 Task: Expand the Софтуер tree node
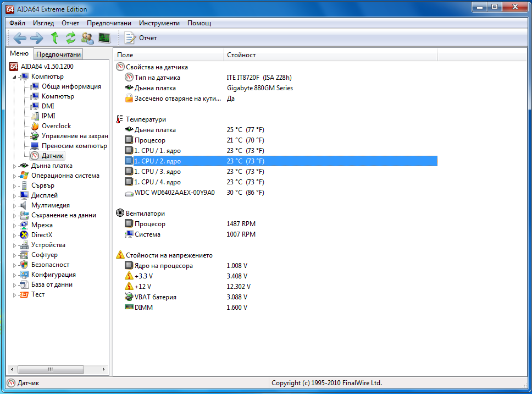click(x=15, y=255)
